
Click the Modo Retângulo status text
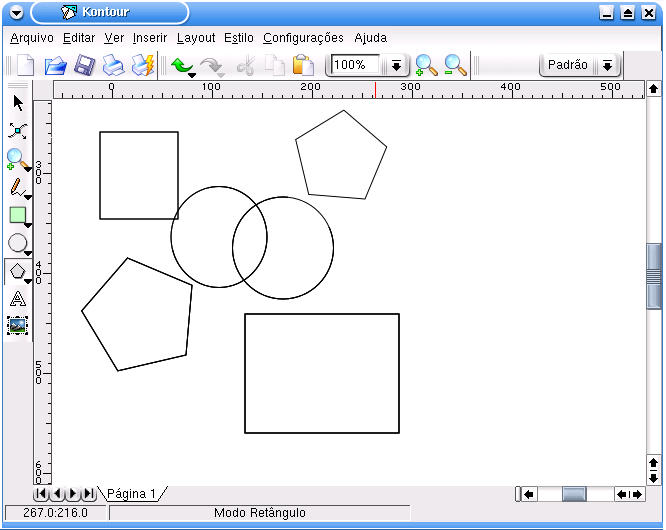pos(260,513)
